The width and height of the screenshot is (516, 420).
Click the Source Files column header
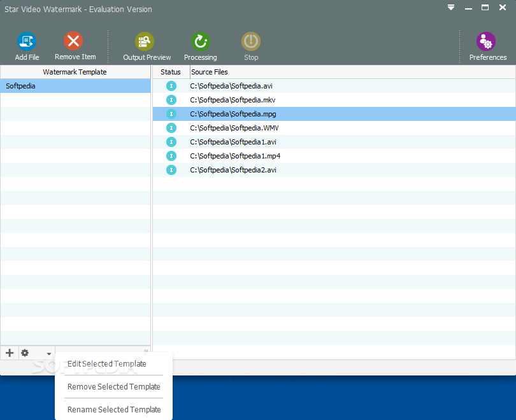pyautogui.click(x=209, y=72)
